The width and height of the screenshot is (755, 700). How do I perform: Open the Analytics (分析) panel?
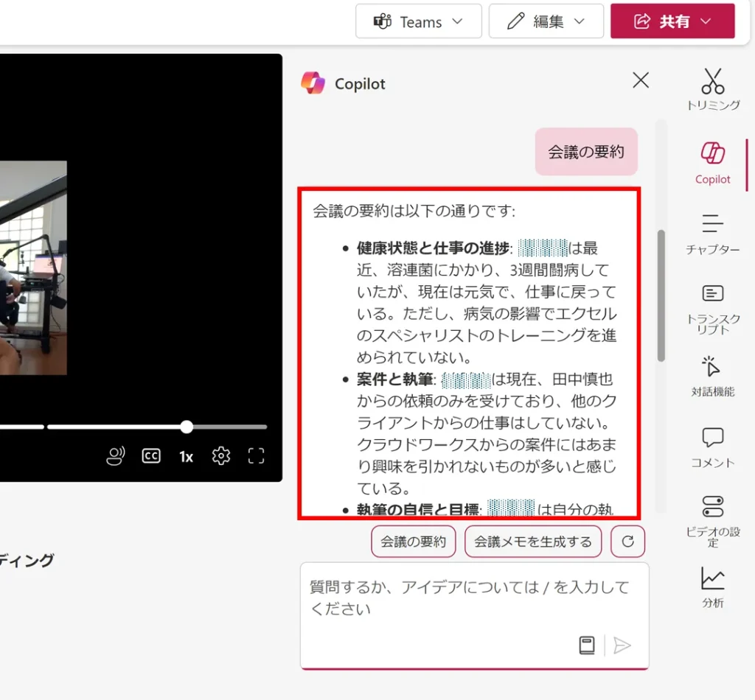pos(712,587)
